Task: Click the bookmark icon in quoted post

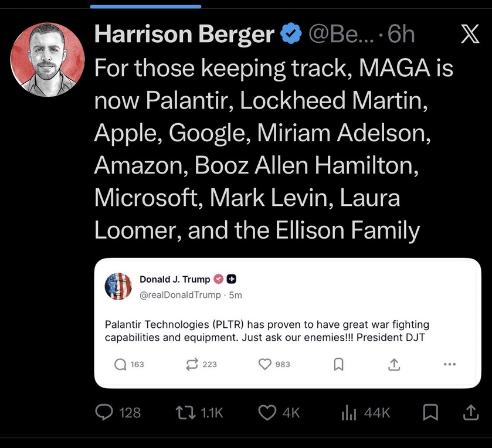Action: point(338,364)
